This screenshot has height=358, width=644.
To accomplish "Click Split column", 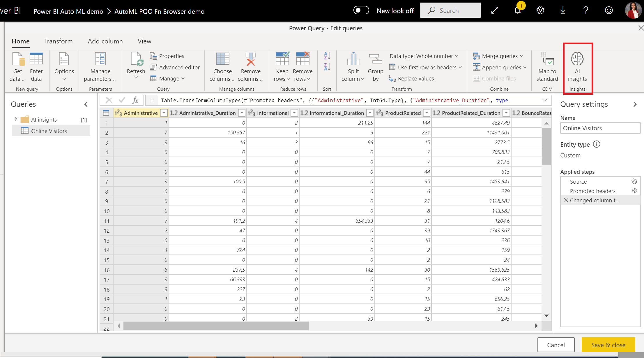I will pos(353,67).
